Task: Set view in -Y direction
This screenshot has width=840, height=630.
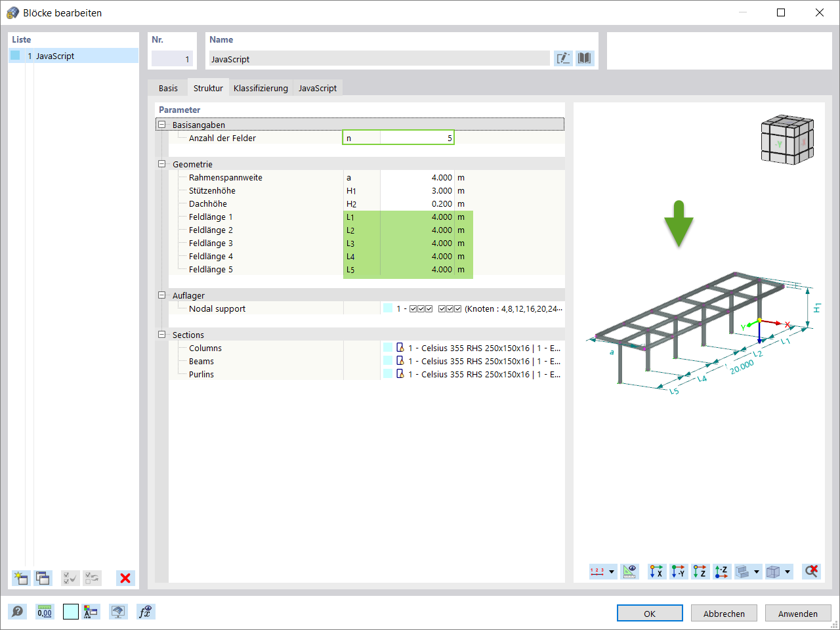Action: pyautogui.click(x=679, y=572)
